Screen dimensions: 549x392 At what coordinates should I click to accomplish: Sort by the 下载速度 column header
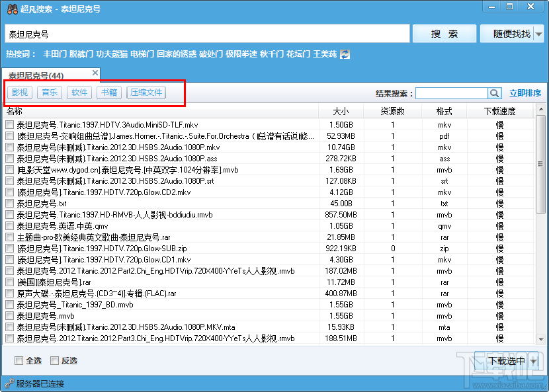[x=499, y=111]
